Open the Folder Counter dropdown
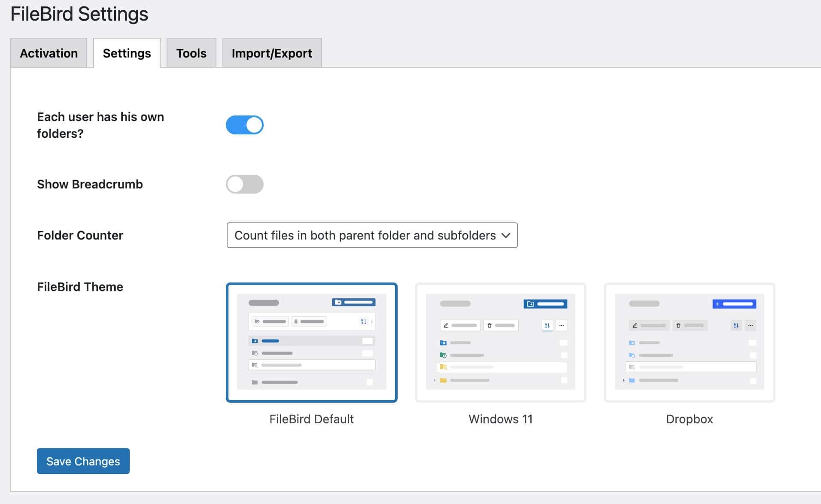The width and height of the screenshot is (821, 504). click(372, 235)
